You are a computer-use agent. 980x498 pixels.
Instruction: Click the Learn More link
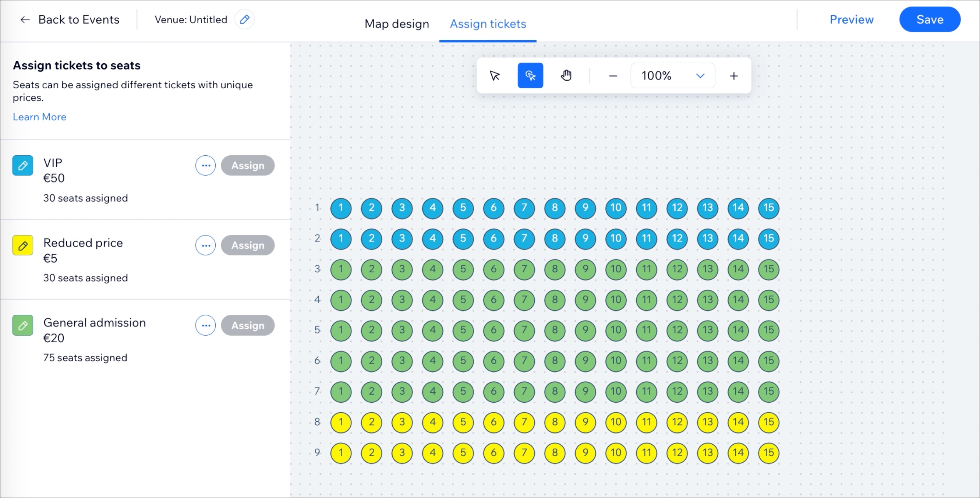click(39, 116)
